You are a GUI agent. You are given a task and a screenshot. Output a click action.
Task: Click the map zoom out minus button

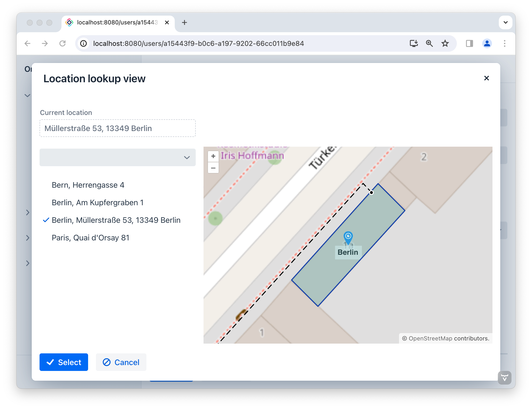click(213, 168)
